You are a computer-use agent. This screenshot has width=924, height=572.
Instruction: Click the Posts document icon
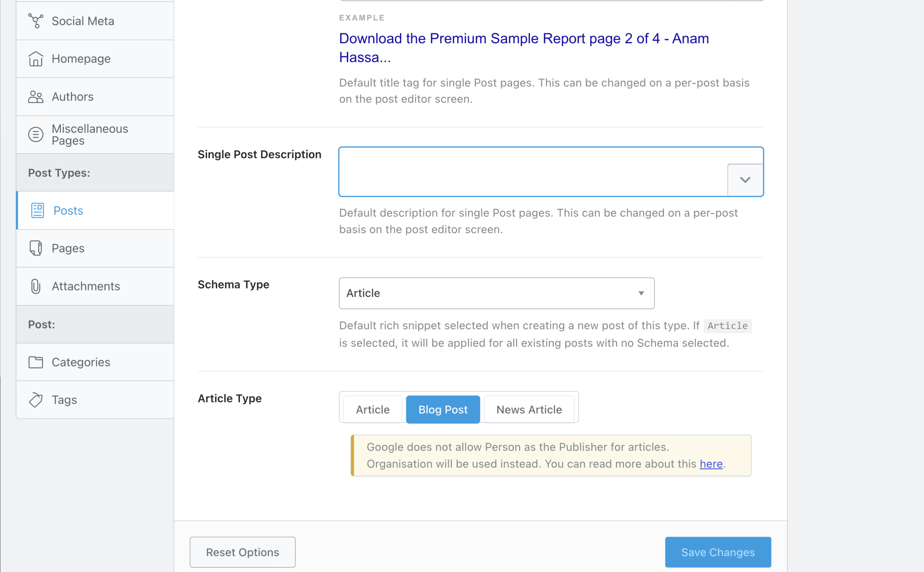[38, 211]
